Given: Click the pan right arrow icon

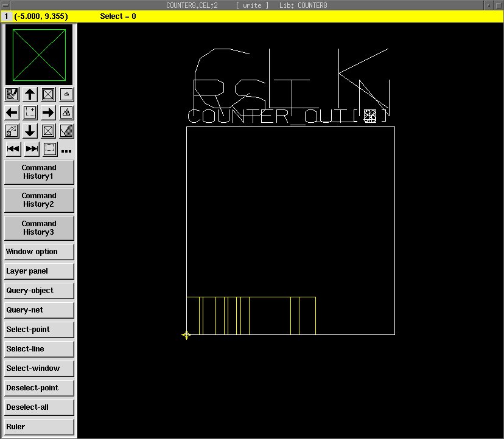Looking at the screenshot, I should (x=48, y=112).
